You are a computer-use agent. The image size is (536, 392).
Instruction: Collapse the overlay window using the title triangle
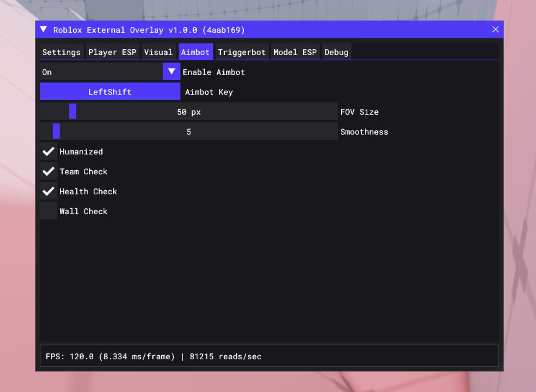[x=43, y=29]
